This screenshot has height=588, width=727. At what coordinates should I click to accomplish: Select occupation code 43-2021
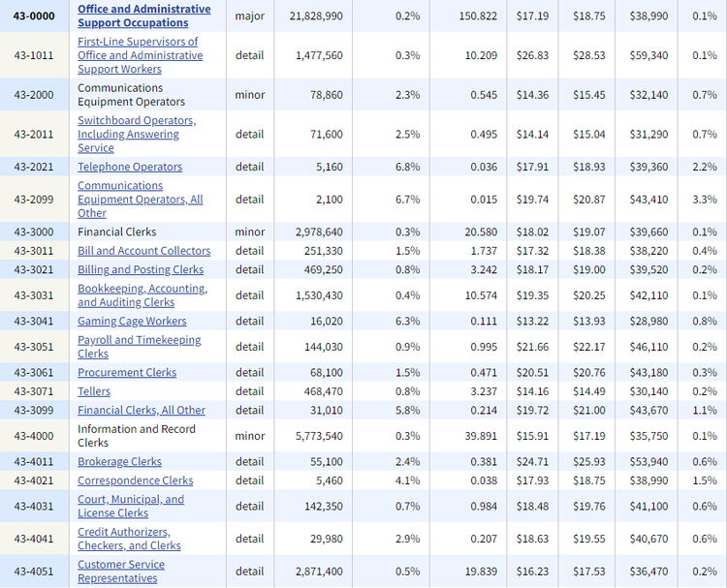coord(34,167)
